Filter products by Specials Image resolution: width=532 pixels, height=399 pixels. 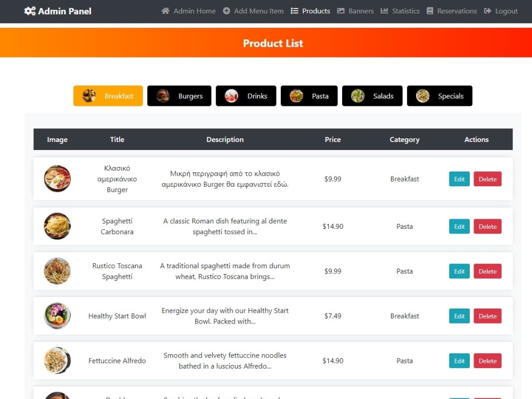tap(440, 96)
